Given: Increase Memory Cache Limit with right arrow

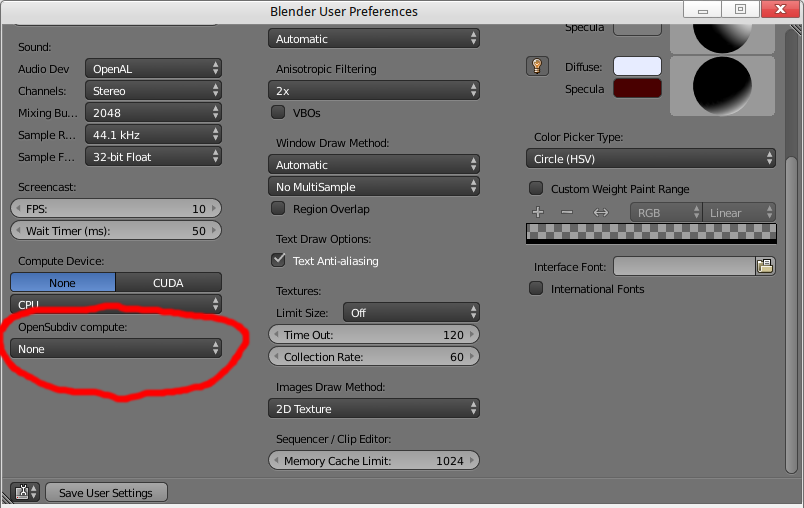Looking at the screenshot, I should coord(472,460).
